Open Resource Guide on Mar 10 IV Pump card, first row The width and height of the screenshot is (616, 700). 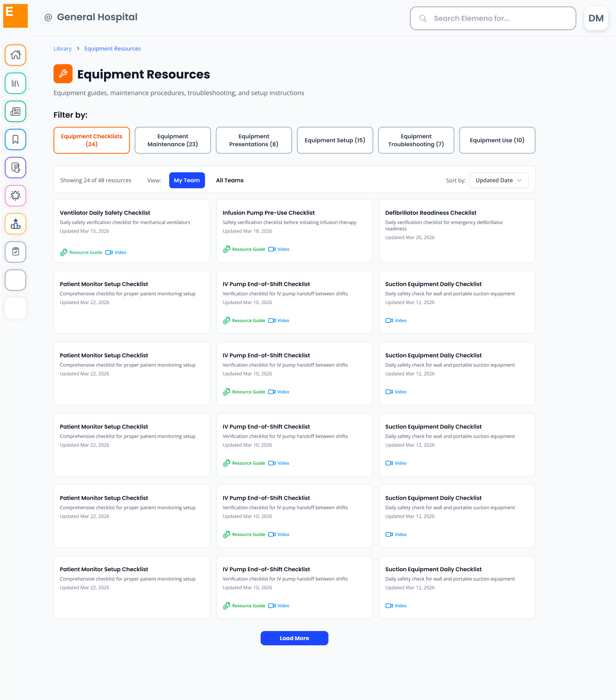tap(244, 321)
